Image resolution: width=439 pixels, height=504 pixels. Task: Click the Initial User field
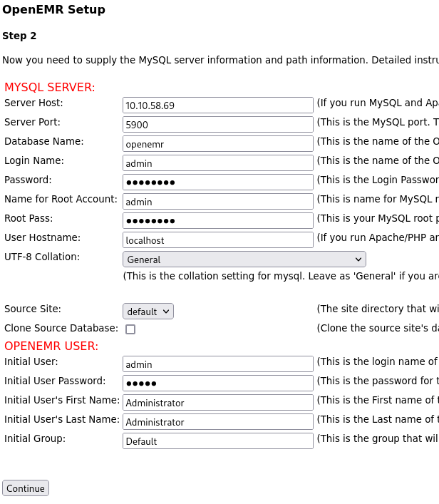tap(218, 364)
